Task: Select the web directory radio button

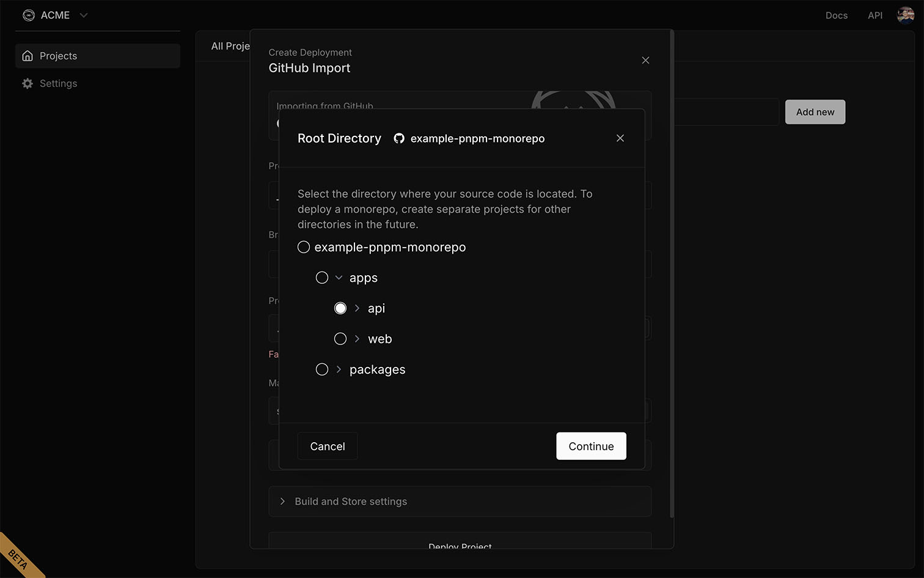Action: 340,338
